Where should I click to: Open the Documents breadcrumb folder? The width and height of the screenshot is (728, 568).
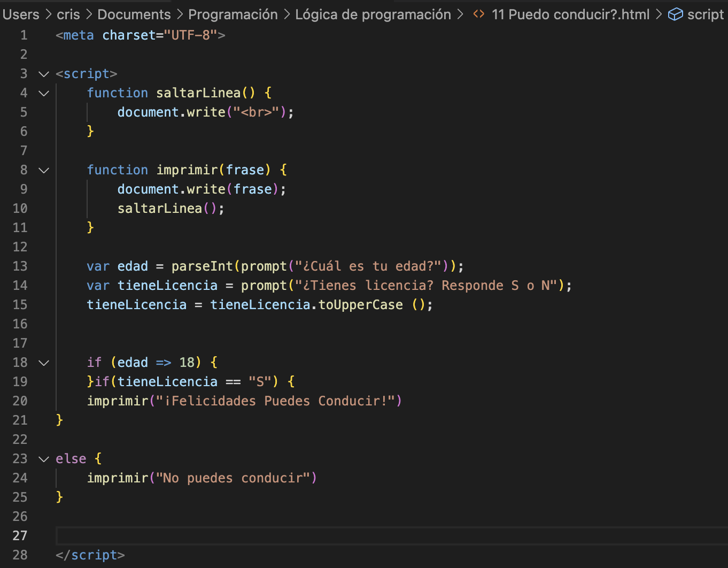(x=134, y=14)
